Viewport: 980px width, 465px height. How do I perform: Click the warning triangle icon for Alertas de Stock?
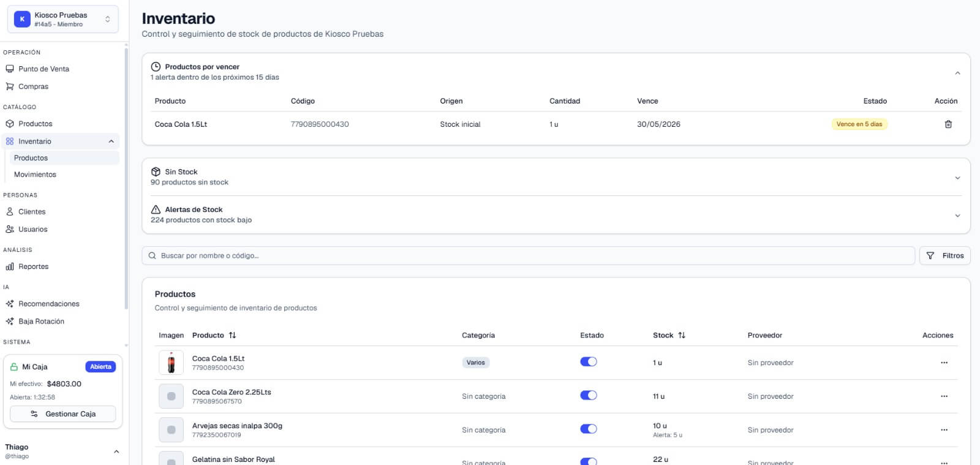click(x=156, y=210)
